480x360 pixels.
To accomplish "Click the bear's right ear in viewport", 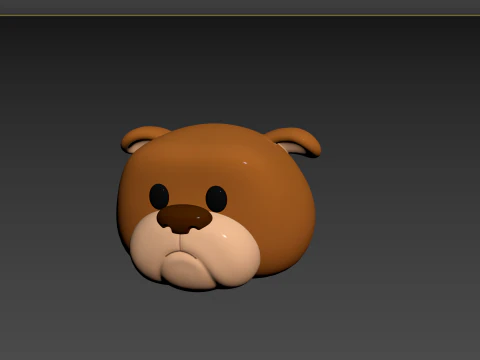I will (x=296, y=142).
